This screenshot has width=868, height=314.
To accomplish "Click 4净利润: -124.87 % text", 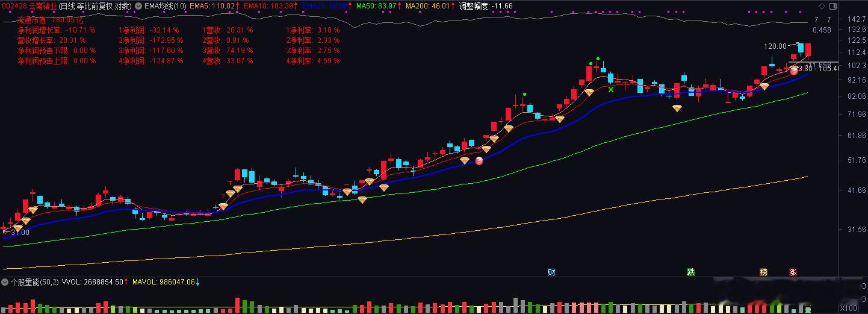I will pos(151,61).
